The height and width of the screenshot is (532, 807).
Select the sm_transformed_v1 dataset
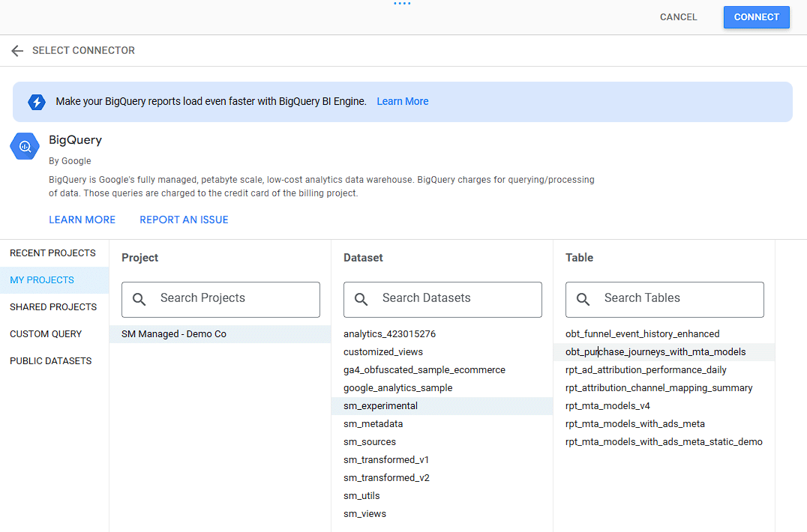coord(442,460)
